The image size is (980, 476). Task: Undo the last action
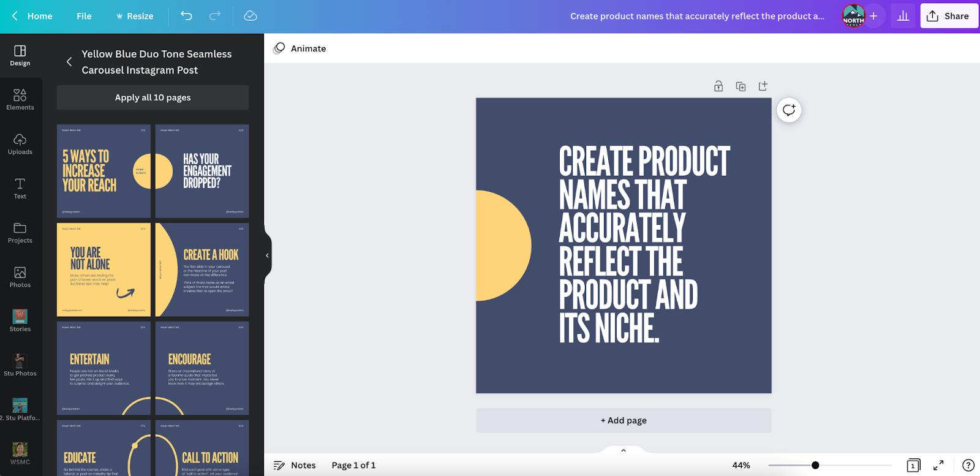point(187,16)
